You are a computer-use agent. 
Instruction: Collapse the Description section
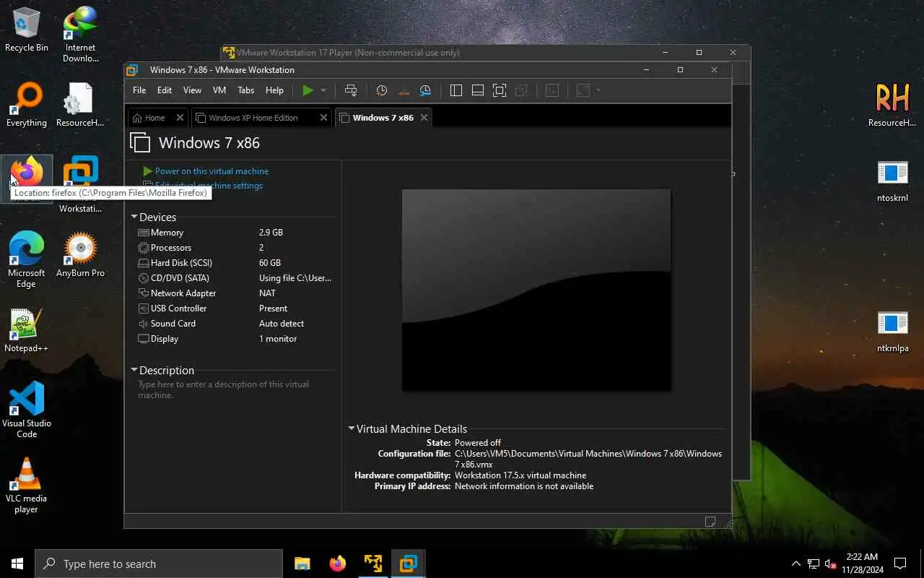(x=134, y=370)
